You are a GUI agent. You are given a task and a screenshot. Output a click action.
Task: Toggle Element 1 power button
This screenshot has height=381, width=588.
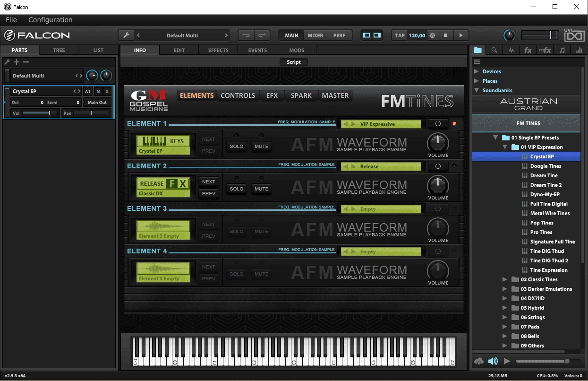point(438,124)
